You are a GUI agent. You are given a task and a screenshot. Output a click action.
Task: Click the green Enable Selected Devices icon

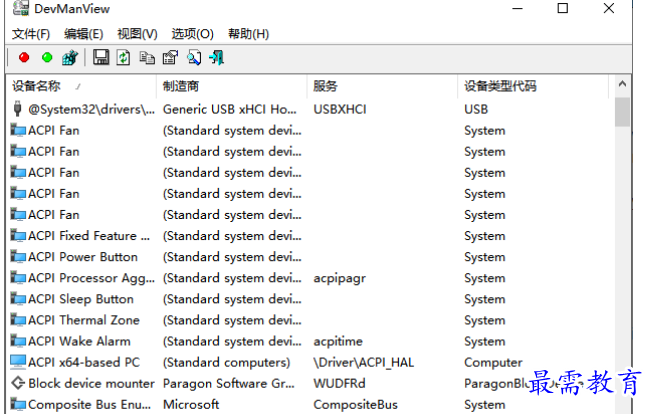tap(47, 57)
